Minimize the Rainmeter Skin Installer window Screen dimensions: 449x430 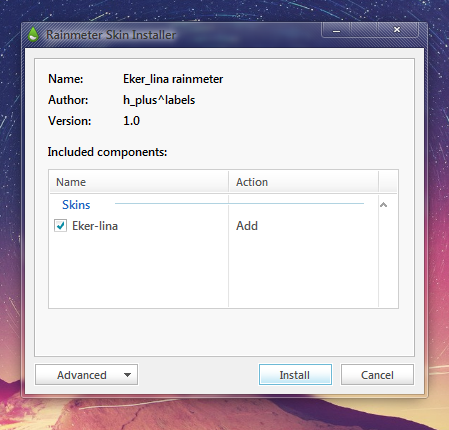(336, 31)
